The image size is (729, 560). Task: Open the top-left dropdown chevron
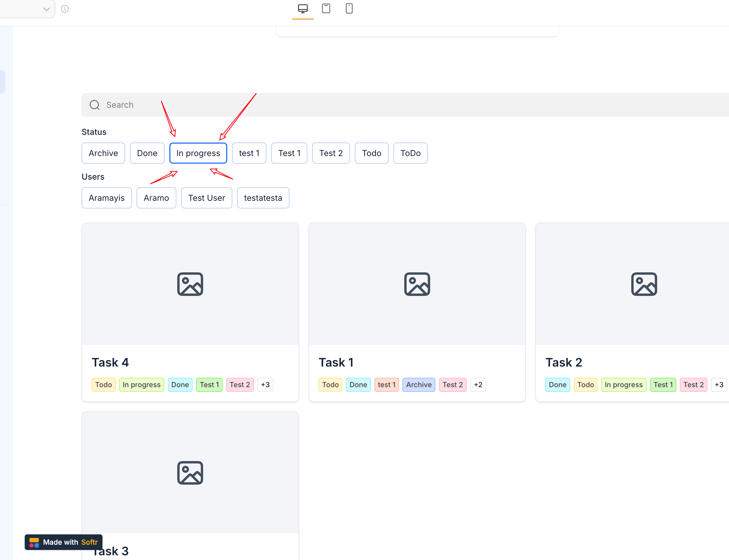point(47,9)
